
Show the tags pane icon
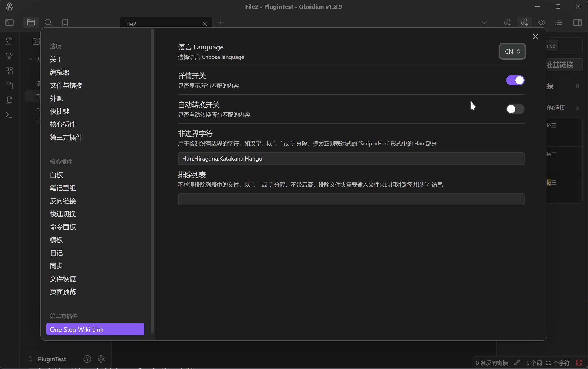click(x=541, y=23)
